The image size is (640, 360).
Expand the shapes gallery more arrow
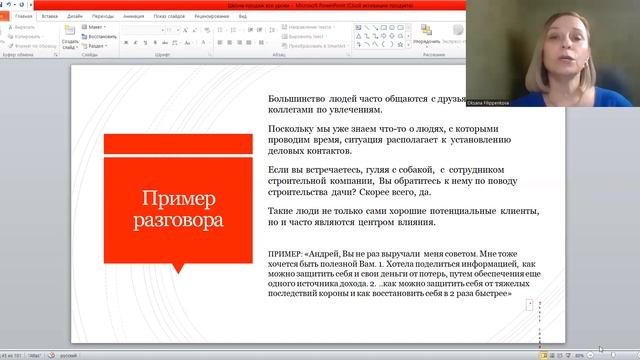pos(409,45)
